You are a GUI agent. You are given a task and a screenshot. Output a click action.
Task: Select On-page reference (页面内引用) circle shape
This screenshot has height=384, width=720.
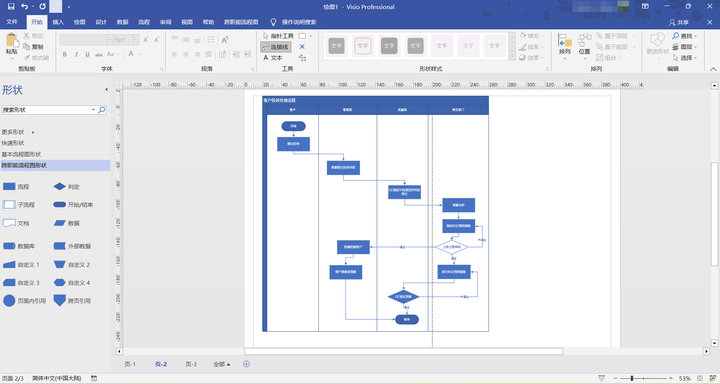[x=24, y=301]
